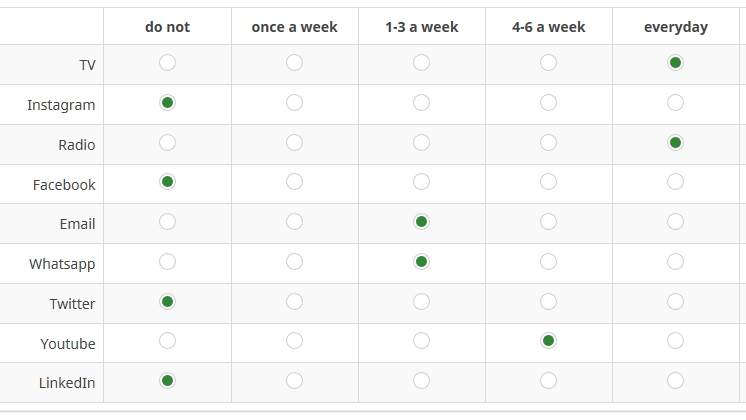Viewport: 746px width, 420px height.
Task: Select 'everyday' for Whatsapp
Action: [x=675, y=262]
